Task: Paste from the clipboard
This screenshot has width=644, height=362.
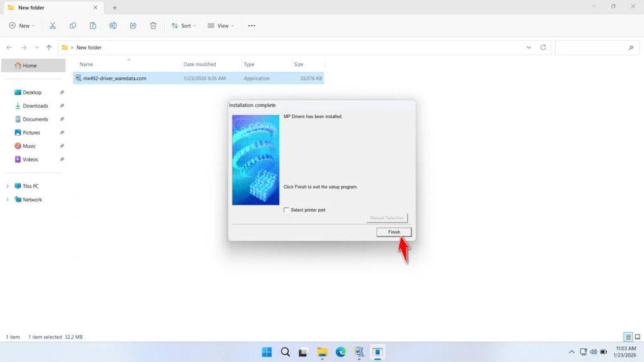Action: coord(93,25)
